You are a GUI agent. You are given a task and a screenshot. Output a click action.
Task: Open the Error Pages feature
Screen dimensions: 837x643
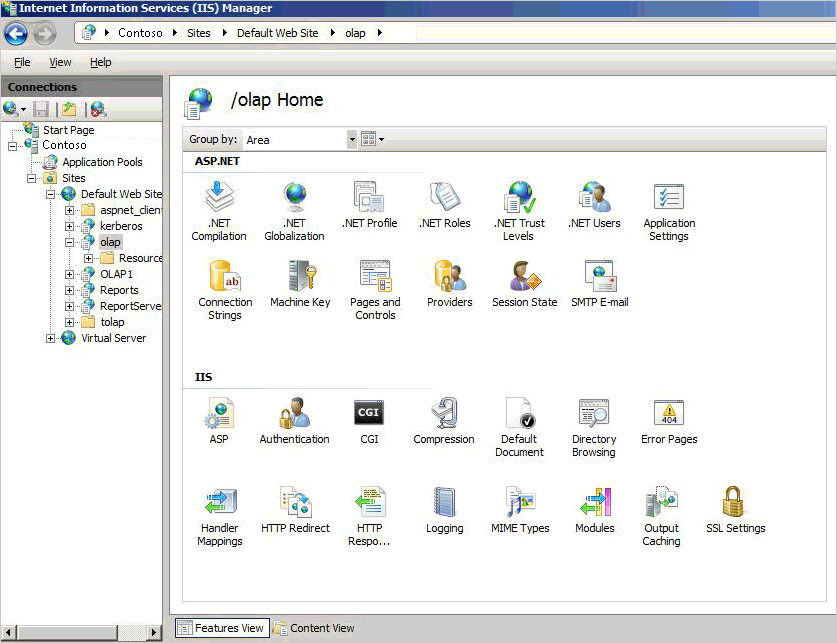(x=669, y=415)
